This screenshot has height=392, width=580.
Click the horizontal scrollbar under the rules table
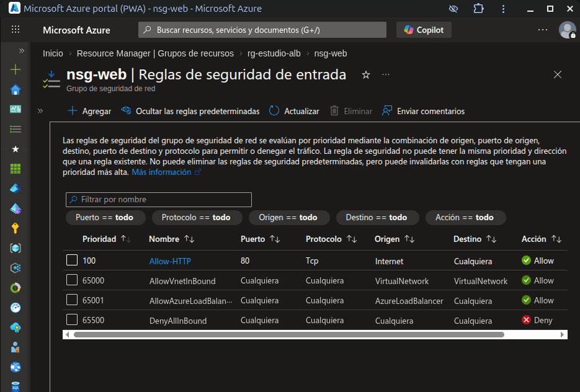(288, 334)
